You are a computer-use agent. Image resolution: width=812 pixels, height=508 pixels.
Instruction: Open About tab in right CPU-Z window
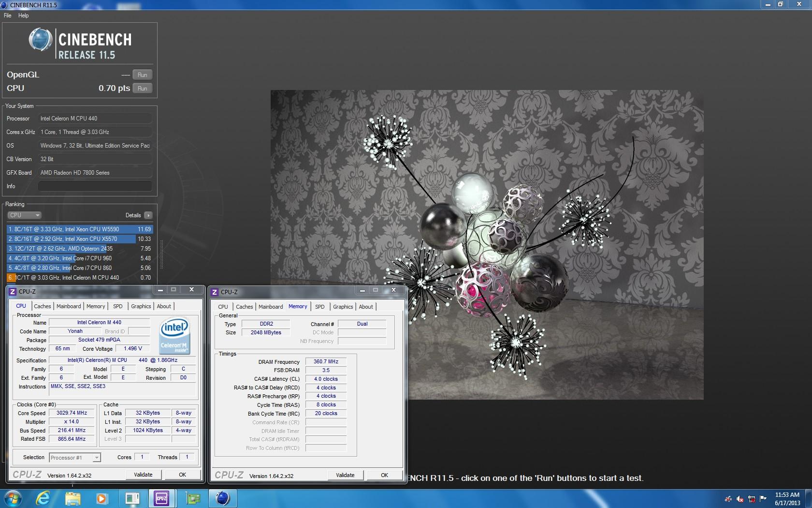tap(366, 307)
